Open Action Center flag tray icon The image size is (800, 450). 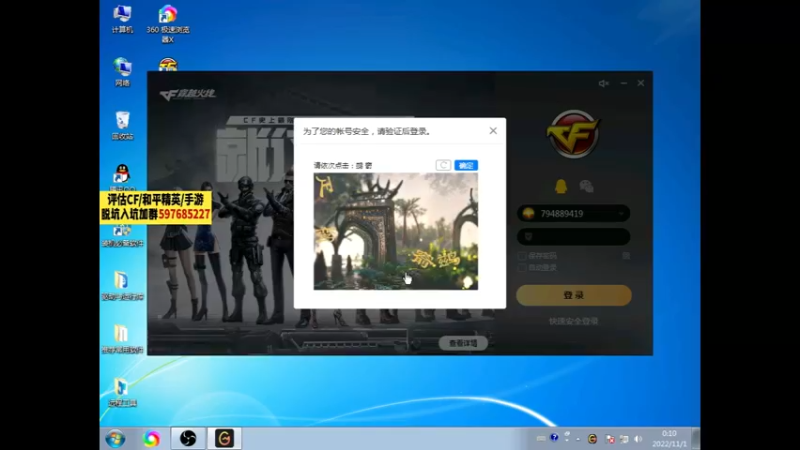pyautogui.click(x=610, y=439)
